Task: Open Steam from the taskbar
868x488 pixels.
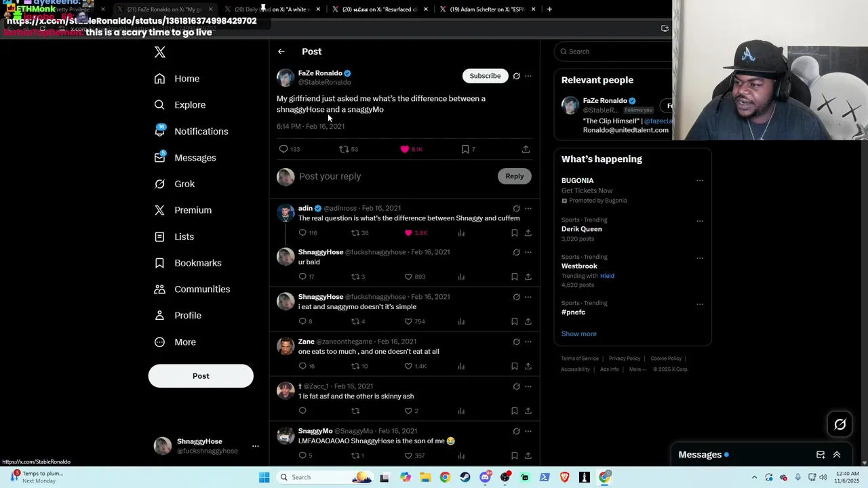Action: 465,477
